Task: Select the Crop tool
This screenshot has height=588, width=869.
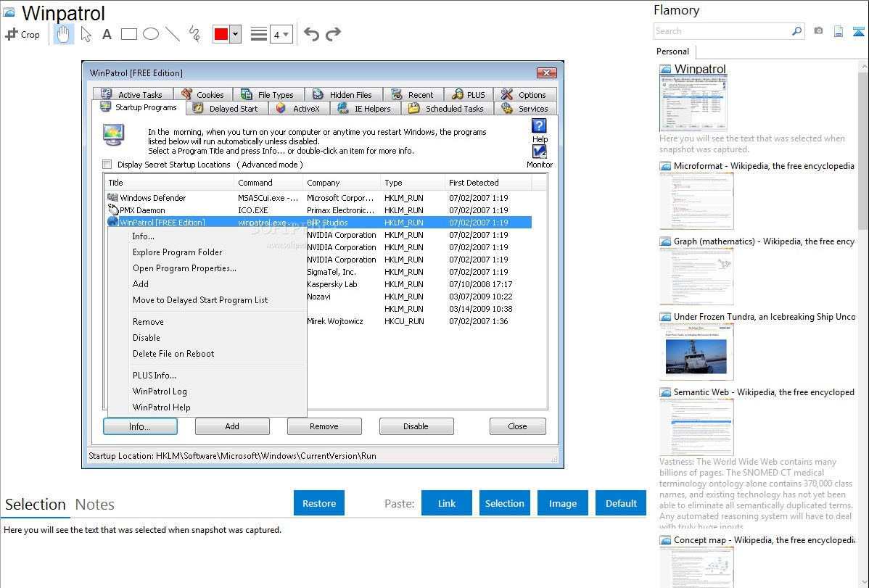Action: [22, 34]
